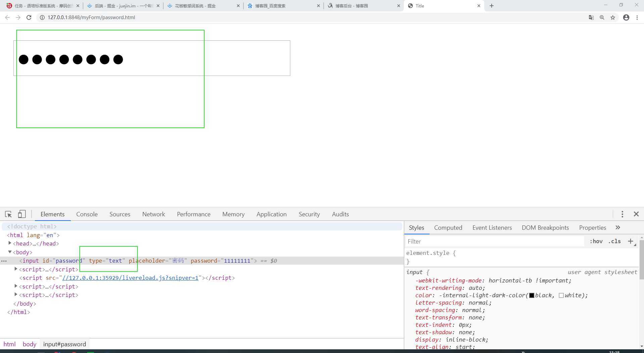This screenshot has width=644, height=353.
Task: Select the html lang="en" node
Action: (33, 235)
